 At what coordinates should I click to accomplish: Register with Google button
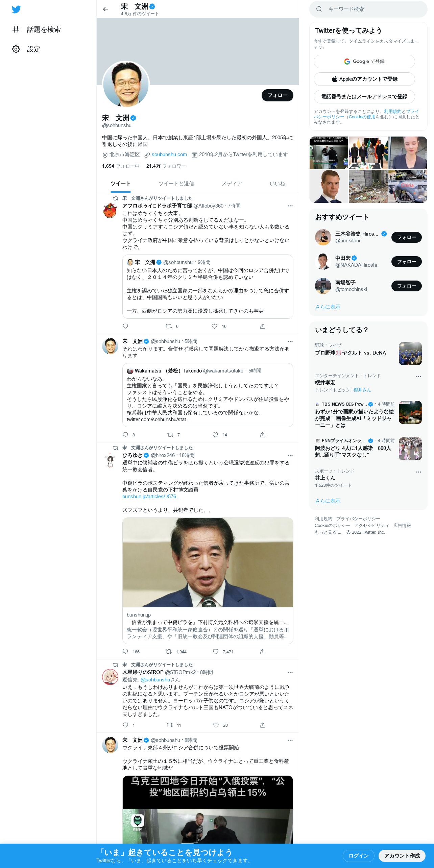364,62
